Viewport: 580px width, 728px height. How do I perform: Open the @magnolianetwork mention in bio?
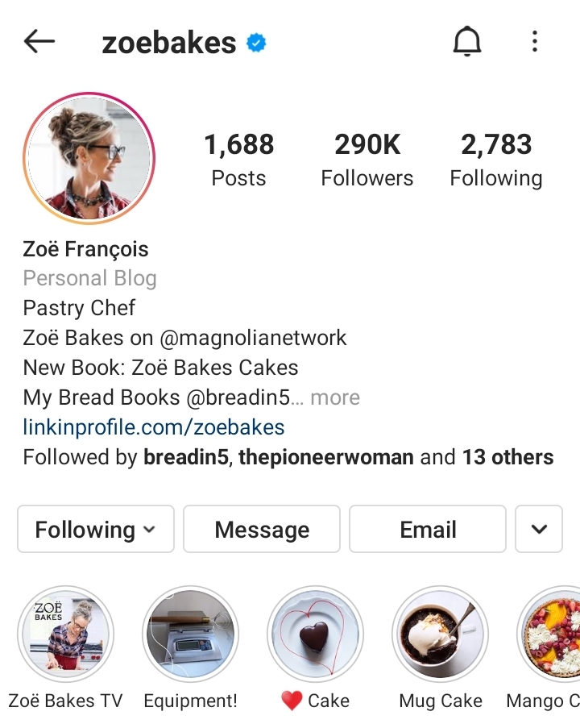pos(253,338)
